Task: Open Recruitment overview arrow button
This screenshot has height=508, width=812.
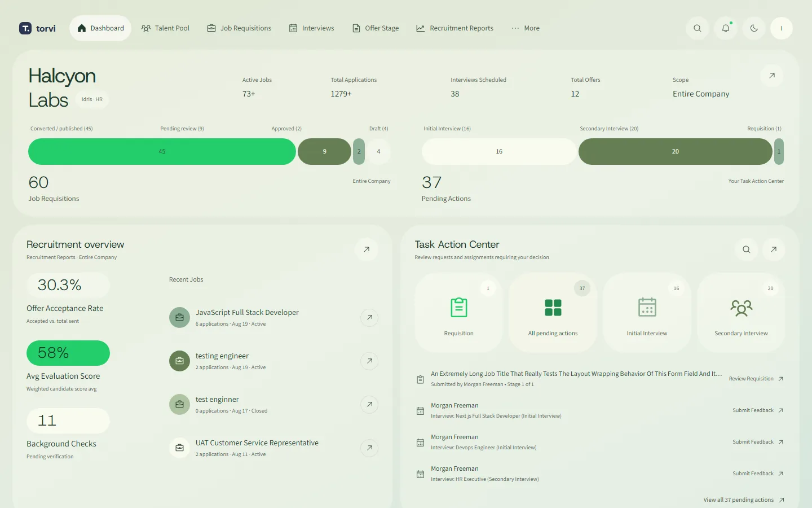Action: pyautogui.click(x=367, y=249)
